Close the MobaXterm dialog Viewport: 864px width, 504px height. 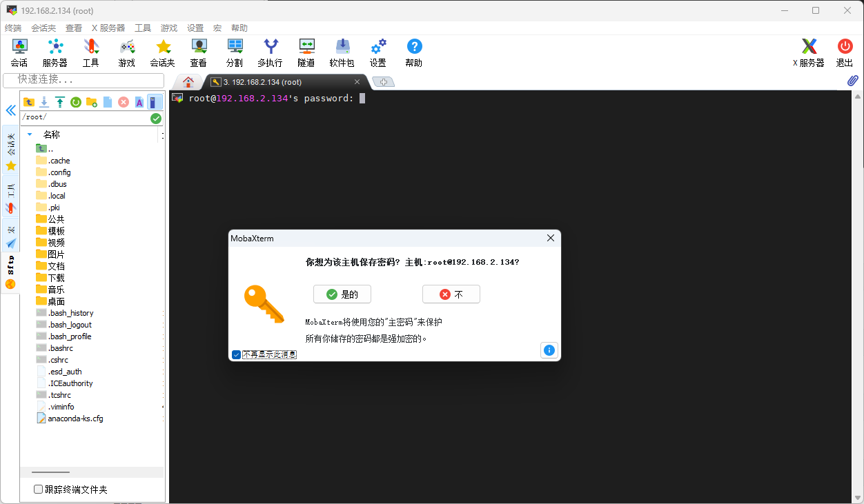pos(551,238)
